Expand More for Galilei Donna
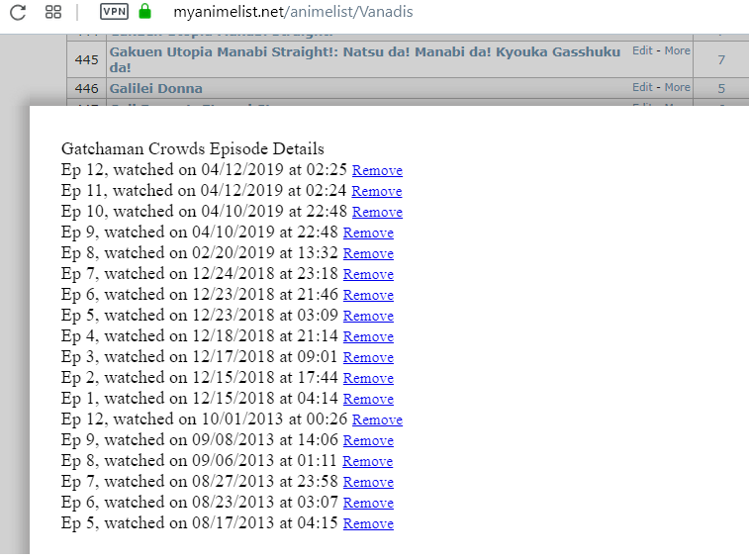Image resolution: width=749 pixels, height=560 pixels. pos(677,87)
